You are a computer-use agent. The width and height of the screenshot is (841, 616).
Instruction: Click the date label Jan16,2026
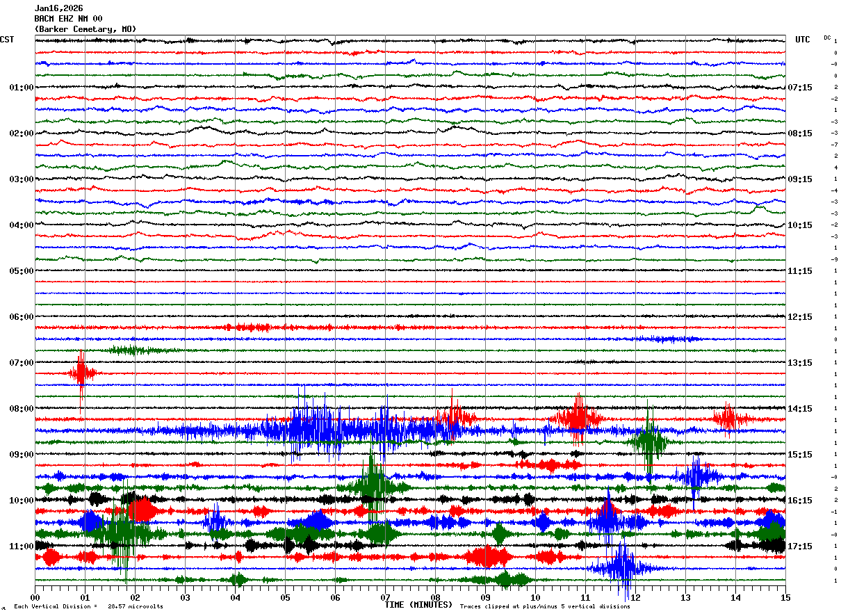pos(58,8)
